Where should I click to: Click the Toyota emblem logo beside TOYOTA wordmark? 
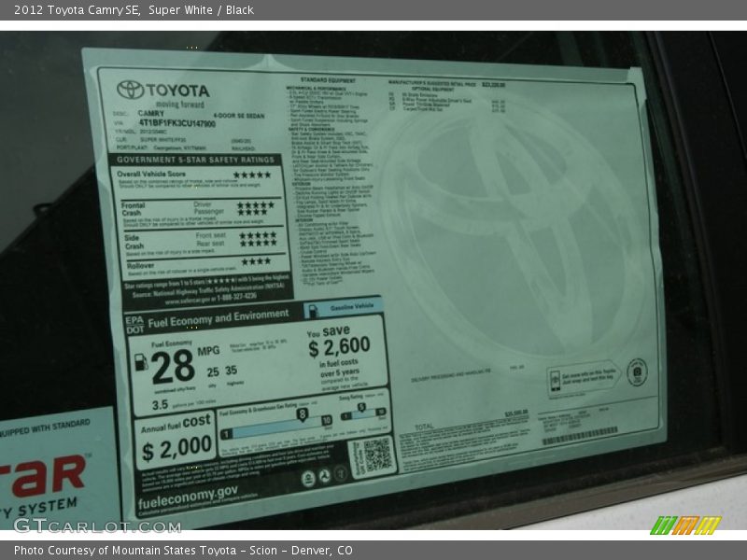pyautogui.click(x=130, y=90)
